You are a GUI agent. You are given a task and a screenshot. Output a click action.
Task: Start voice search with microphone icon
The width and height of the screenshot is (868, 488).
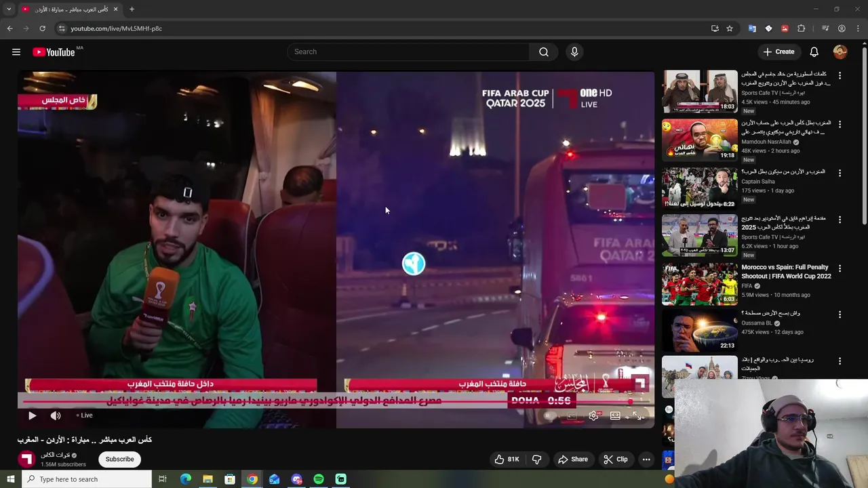(574, 52)
